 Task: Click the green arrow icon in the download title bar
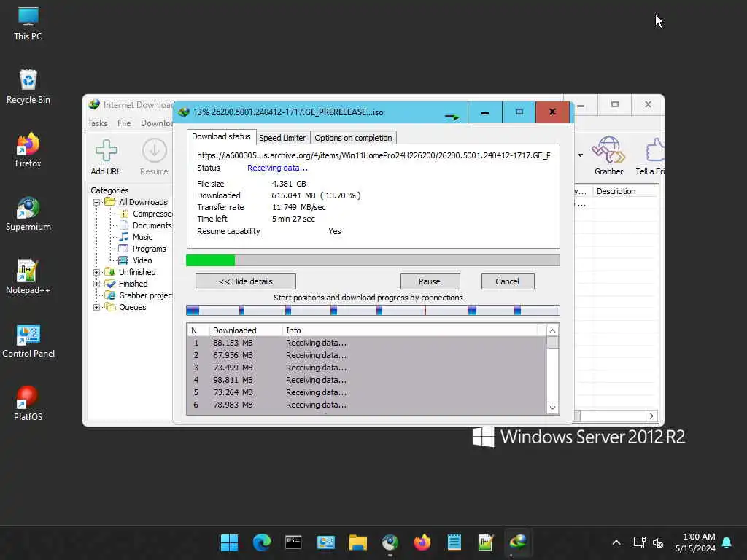[x=451, y=116]
